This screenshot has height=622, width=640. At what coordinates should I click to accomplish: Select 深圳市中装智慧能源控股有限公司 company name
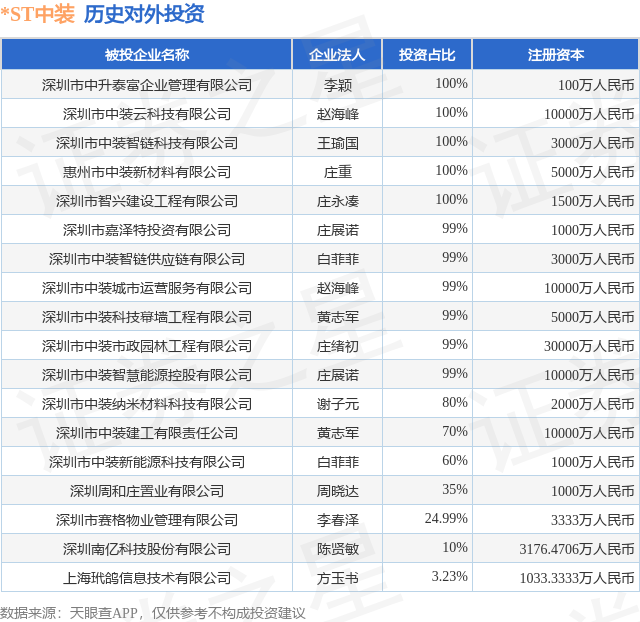pos(147,375)
